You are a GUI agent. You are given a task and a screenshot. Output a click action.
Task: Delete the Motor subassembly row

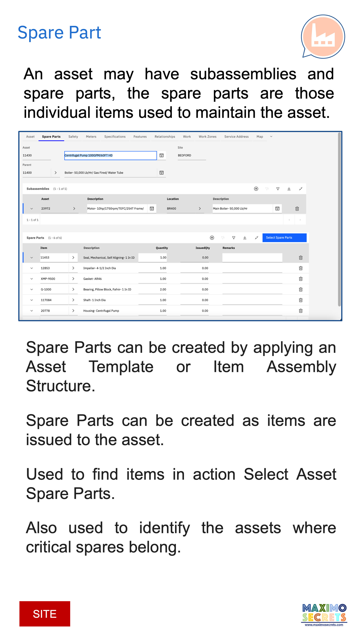coord(297,208)
